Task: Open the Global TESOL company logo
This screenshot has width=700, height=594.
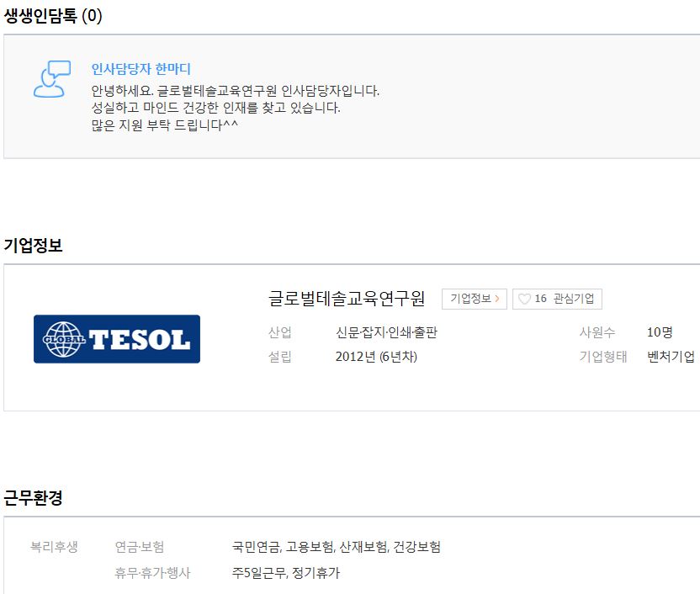Action: (117, 339)
